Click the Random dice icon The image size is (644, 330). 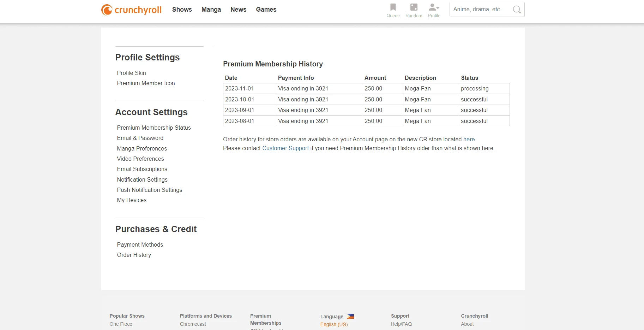pyautogui.click(x=414, y=7)
